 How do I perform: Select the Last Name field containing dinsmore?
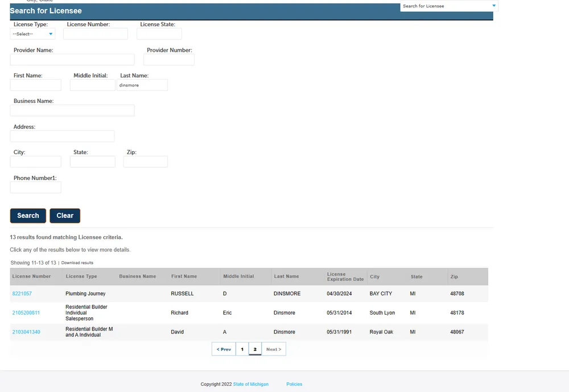(x=142, y=85)
